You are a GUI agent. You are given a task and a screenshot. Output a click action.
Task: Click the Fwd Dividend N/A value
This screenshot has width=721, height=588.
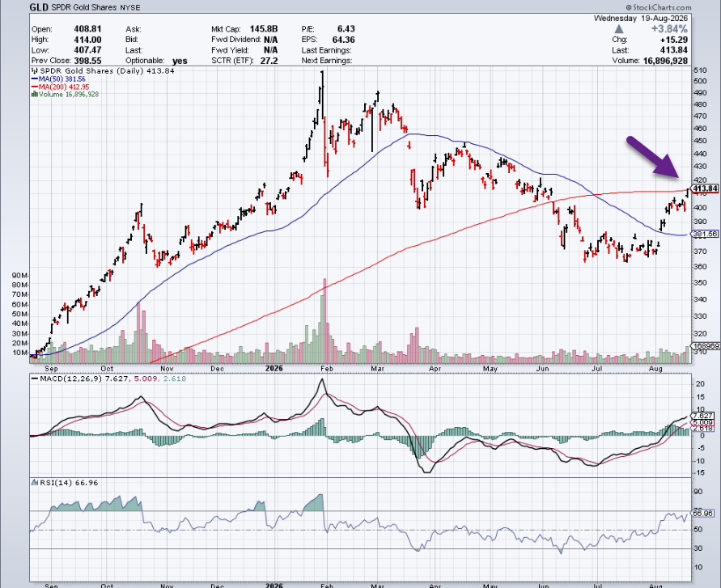tap(270, 40)
